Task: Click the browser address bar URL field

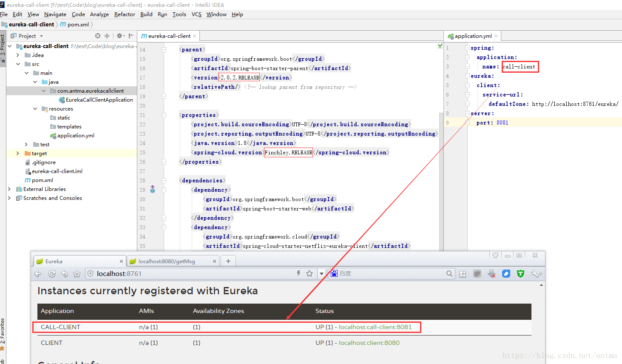Action: coord(196,274)
